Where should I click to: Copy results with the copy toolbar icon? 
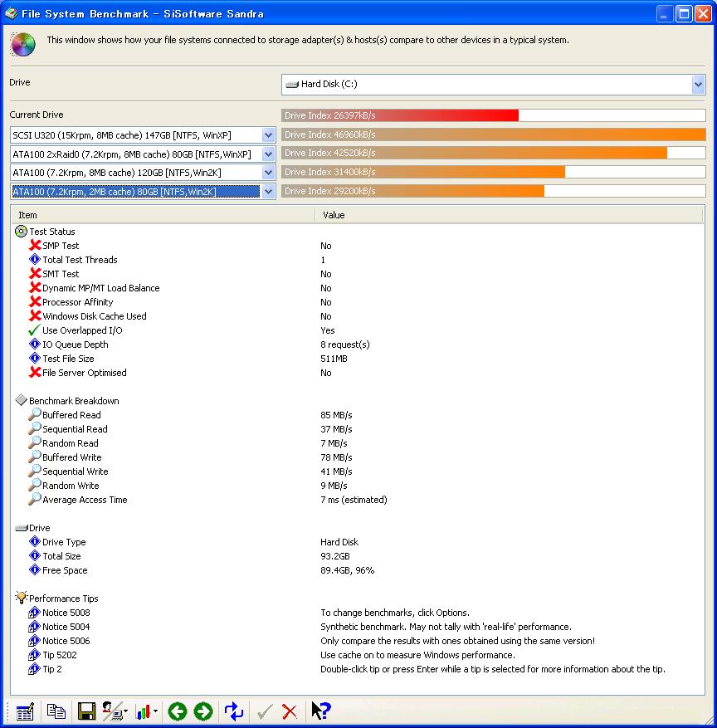point(56,711)
